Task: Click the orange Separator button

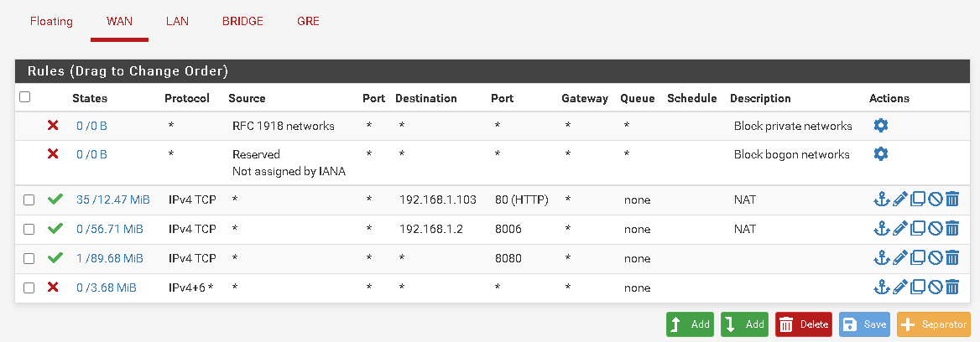Action: click(x=935, y=324)
